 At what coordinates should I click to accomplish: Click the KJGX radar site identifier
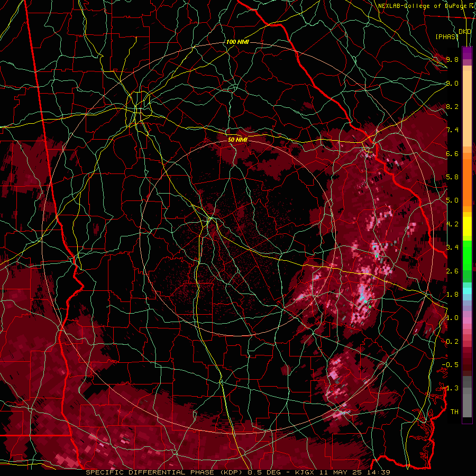(305, 472)
